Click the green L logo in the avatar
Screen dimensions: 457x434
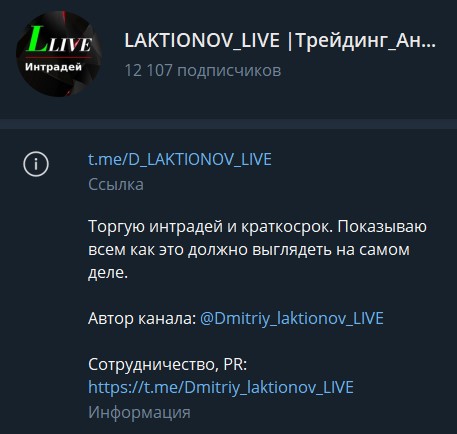pos(38,39)
